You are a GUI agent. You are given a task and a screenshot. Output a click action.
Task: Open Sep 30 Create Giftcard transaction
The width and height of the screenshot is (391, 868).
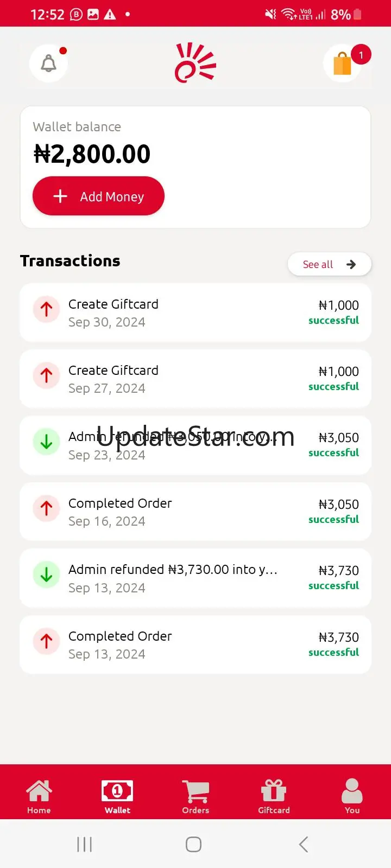pos(195,312)
